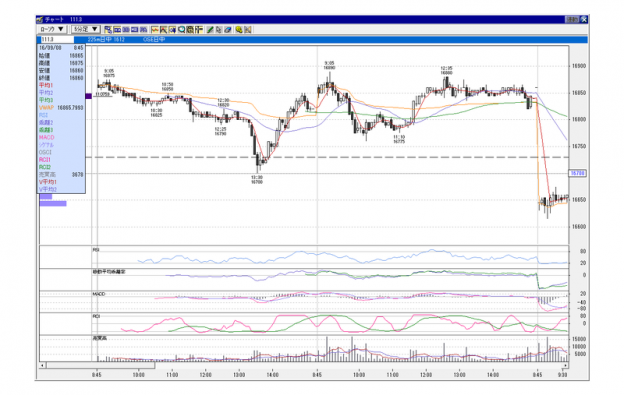624x395 pixels.
Task: Click the yellow key icon in toolbar
Action: [x=239, y=29]
